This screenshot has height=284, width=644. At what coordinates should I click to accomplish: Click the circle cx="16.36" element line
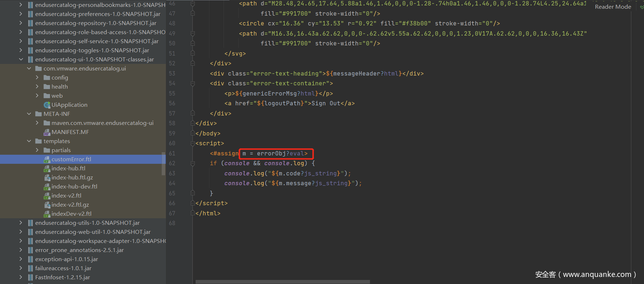[369, 24]
